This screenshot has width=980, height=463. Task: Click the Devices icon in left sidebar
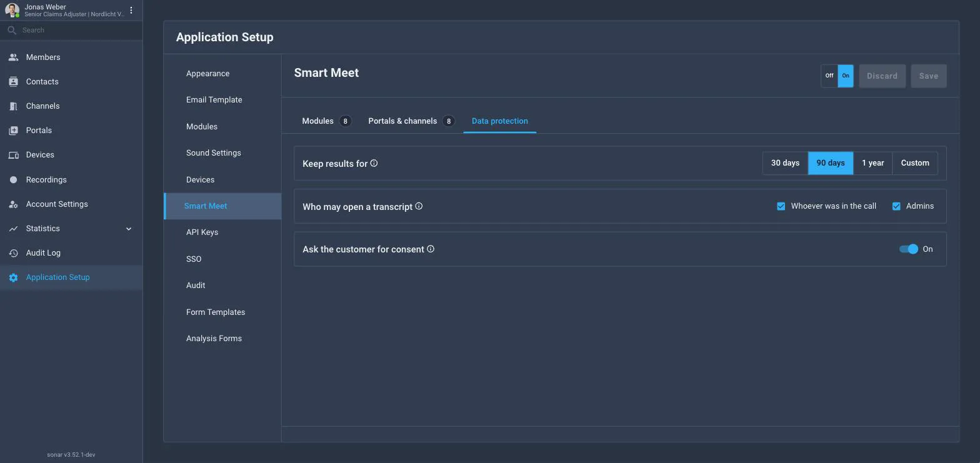[x=13, y=155]
